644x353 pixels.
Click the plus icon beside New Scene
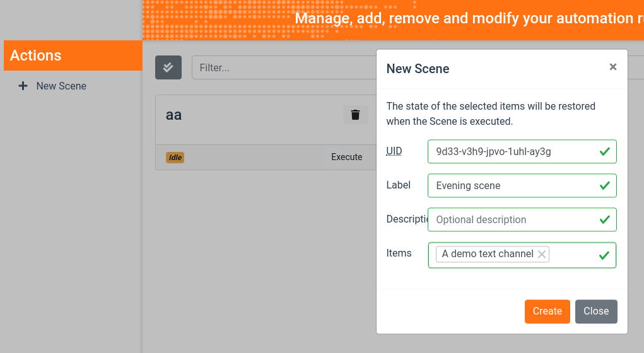pyautogui.click(x=23, y=86)
